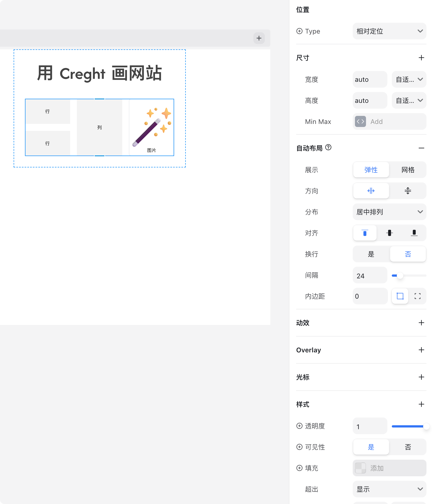Screen dimensions: 432x504
Task: Open the 超出 显示 overflow dropdown
Action: [389, 489]
